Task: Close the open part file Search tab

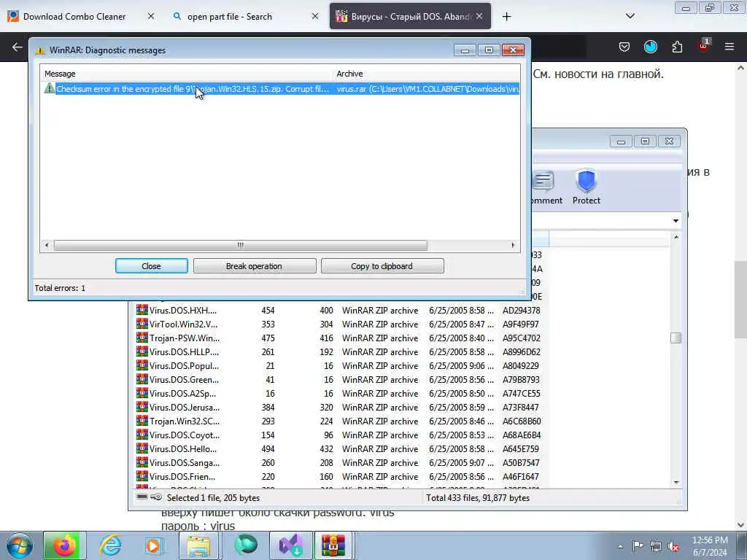Action: tap(315, 16)
